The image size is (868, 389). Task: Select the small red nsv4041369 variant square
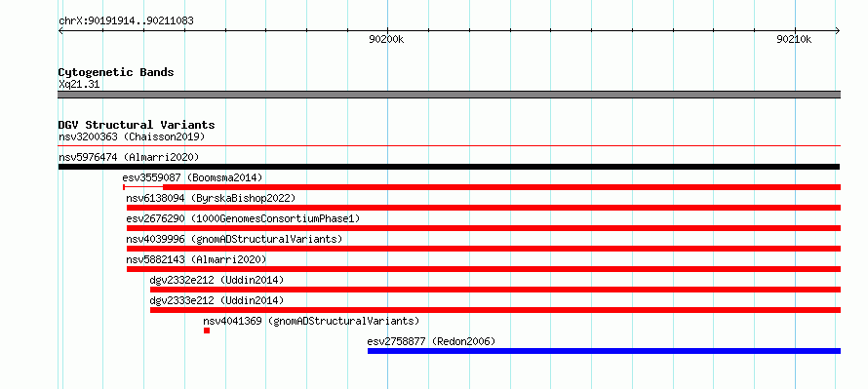[207, 331]
